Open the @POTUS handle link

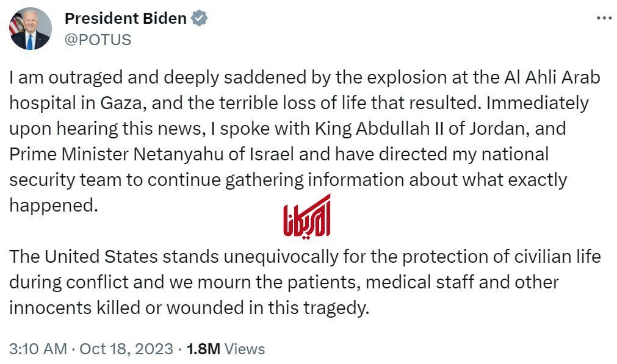pos(98,40)
